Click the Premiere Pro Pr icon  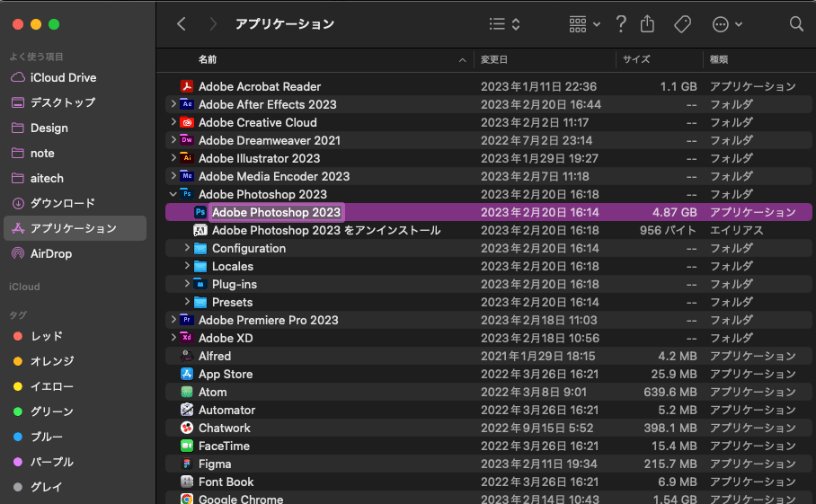click(187, 320)
